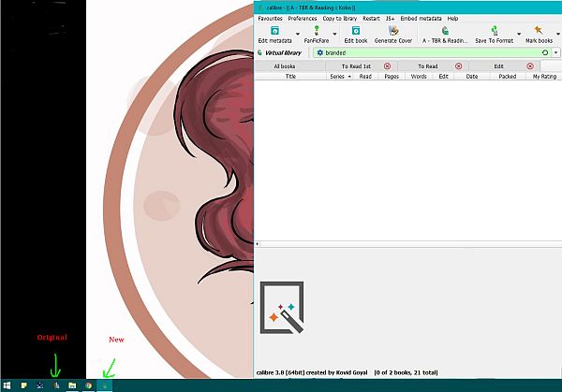562x392 pixels.
Task: Click the clear search icon in the search box
Action: coord(545,52)
